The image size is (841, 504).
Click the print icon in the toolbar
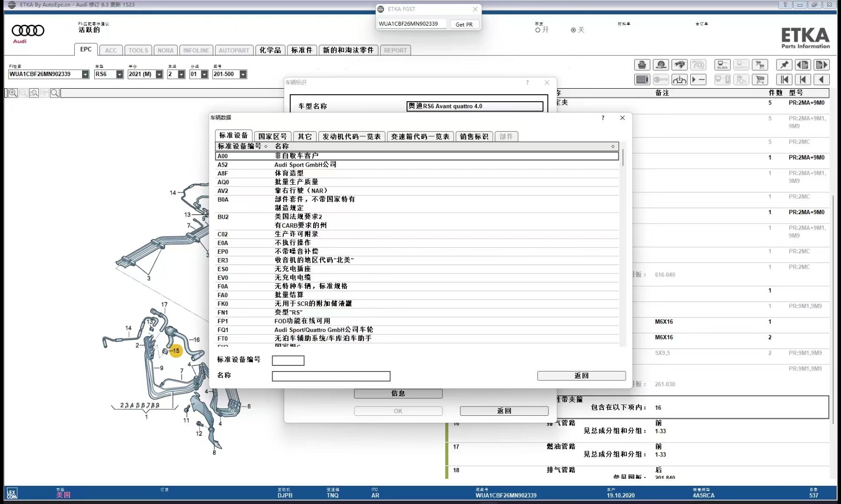coord(642,65)
